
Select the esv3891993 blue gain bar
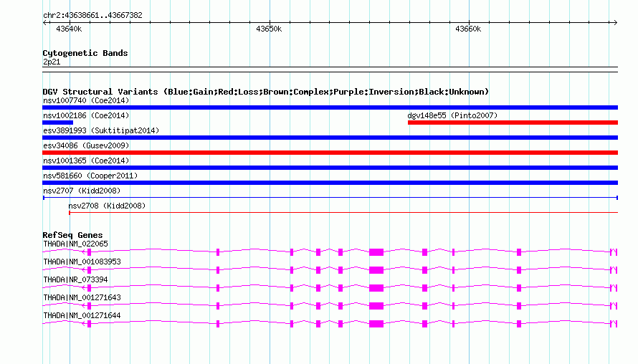pos(330,138)
